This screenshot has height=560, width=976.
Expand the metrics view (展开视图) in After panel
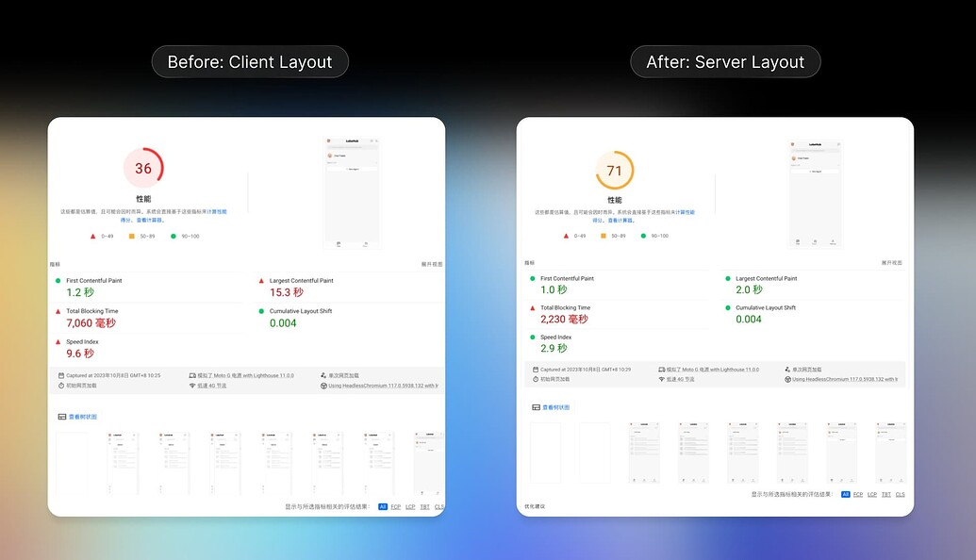click(x=891, y=263)
